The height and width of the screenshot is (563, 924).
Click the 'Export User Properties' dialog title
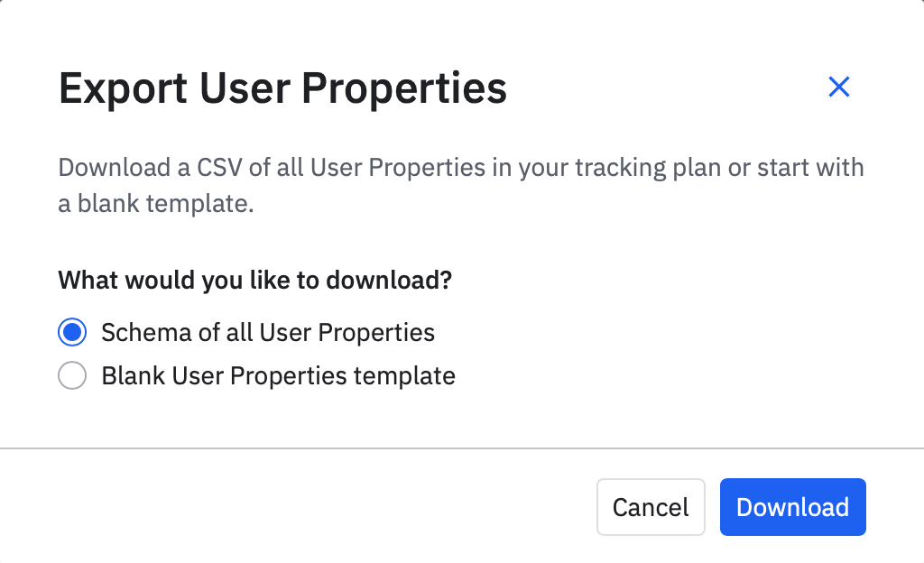pyautogui.click(x=282, y=89)
